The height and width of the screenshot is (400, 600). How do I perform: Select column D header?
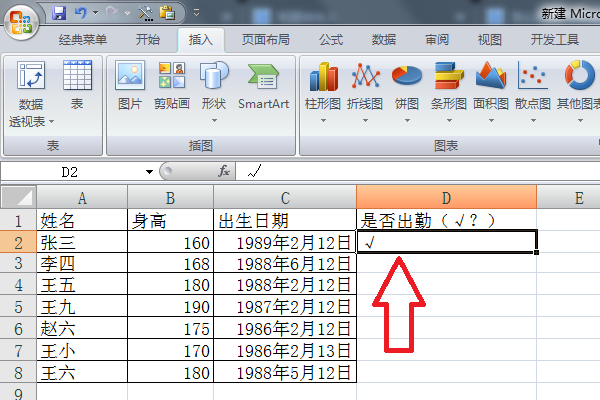(446, 198)
